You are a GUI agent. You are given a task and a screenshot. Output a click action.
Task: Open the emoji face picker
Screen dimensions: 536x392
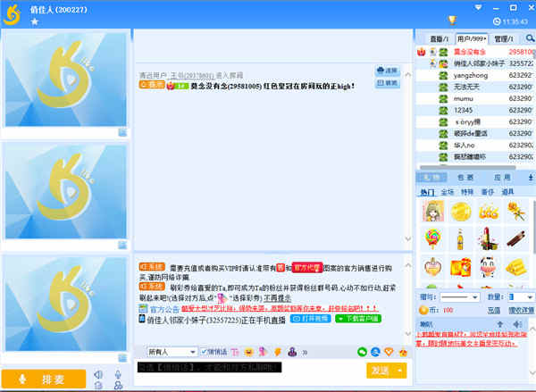click(249, 352)
